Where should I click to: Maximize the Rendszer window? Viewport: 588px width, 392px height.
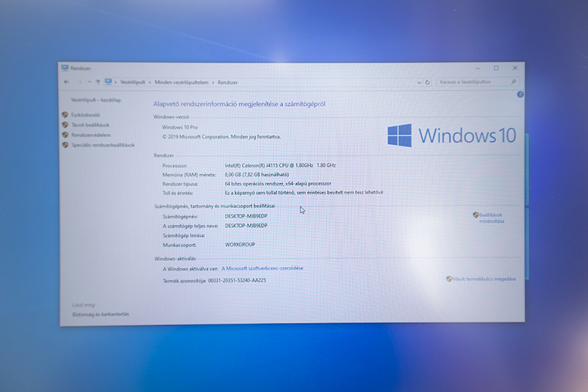pyautogui.click(x=497, y=68)
